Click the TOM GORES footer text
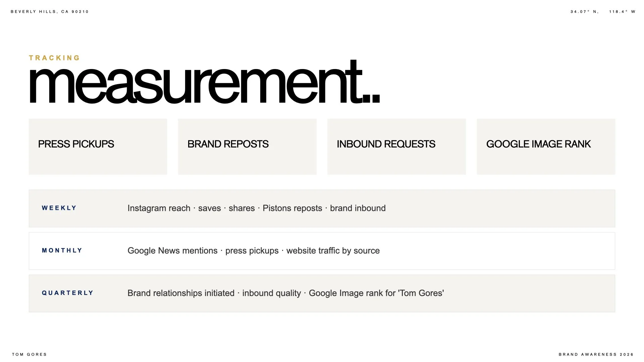The width and height of the screenshot is (644, 362). [30, 354]
